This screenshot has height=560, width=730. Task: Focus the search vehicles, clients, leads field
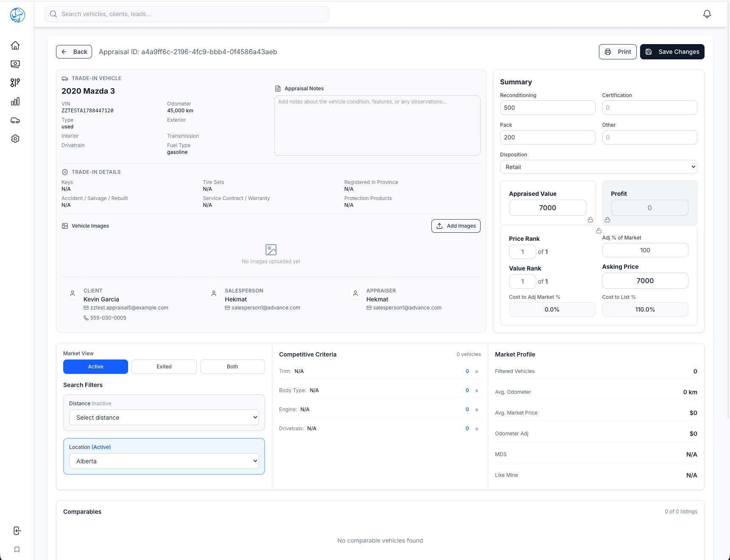(187, 14)
